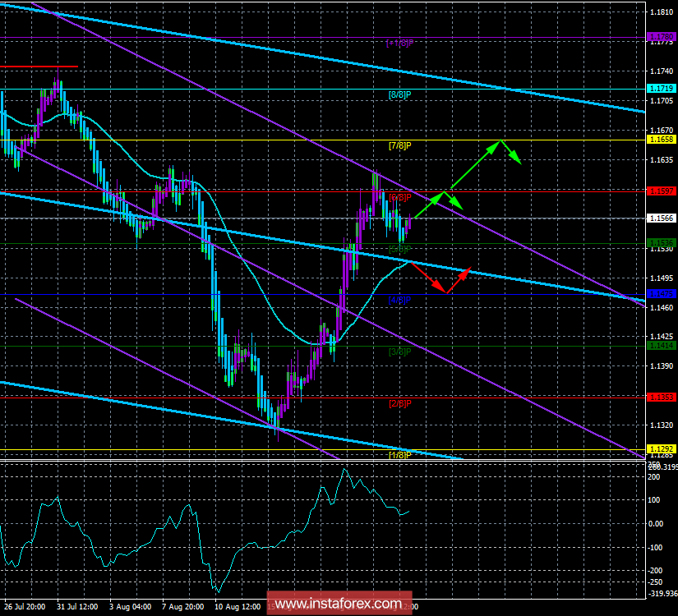Click the 1.1320 price scale value
The width and height of the screenshot is (678, 616).
click(662, 425)
